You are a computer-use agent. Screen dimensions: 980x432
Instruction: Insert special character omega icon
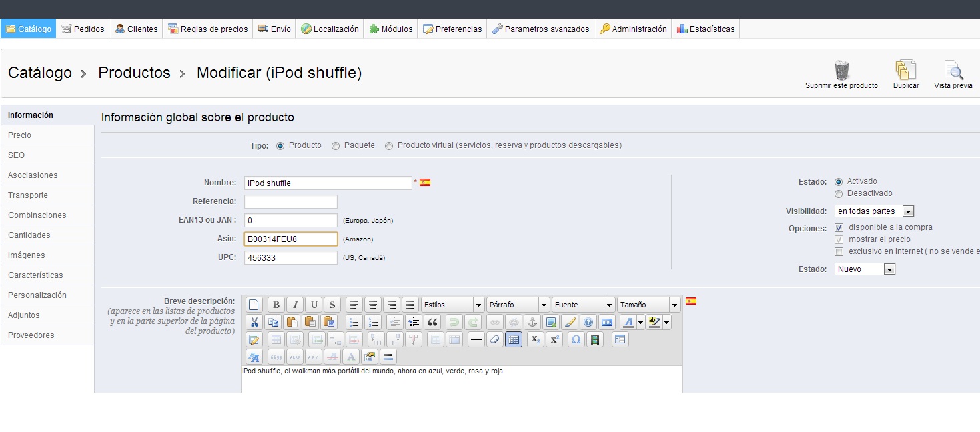(576, 339)
